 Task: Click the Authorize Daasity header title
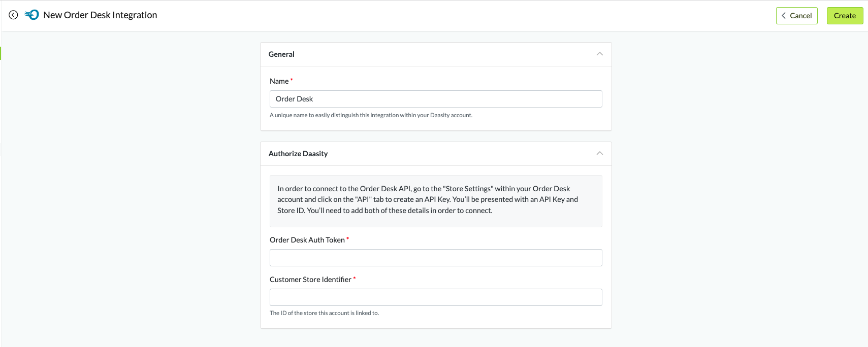pos(298,154)
